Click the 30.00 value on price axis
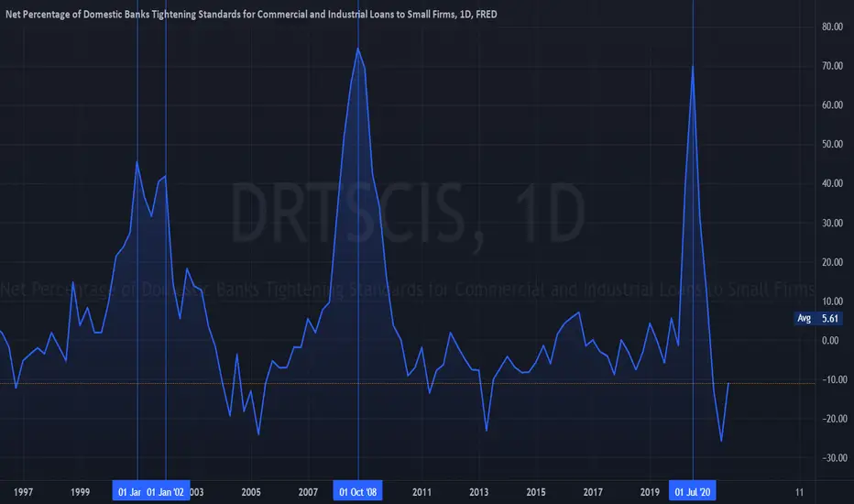 point(832,223)
